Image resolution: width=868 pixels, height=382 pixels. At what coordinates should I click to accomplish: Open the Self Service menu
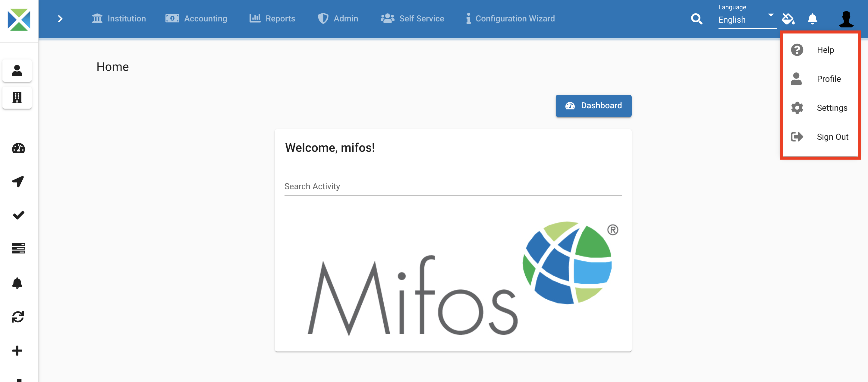[412, 19]
